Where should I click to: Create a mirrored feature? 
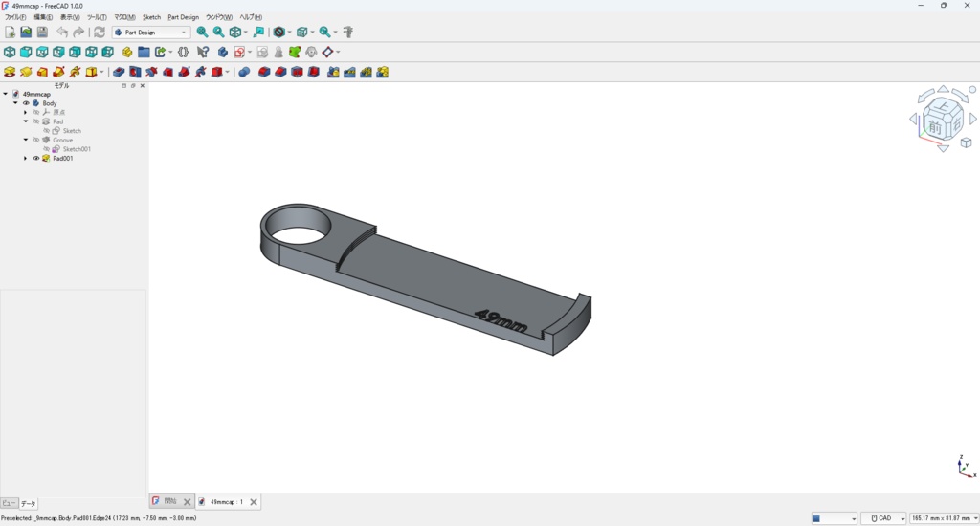pos(333,72)
